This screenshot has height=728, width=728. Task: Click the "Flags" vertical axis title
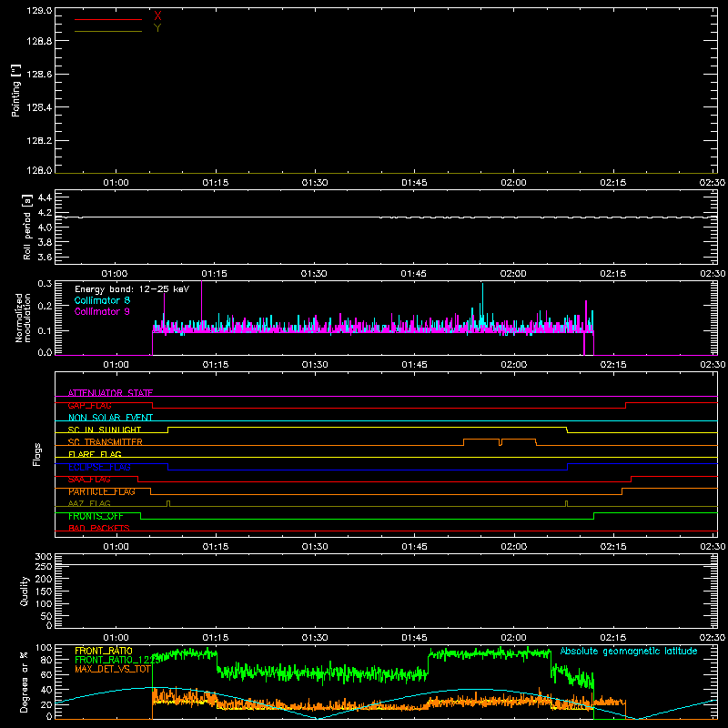[x=37, y=454]
